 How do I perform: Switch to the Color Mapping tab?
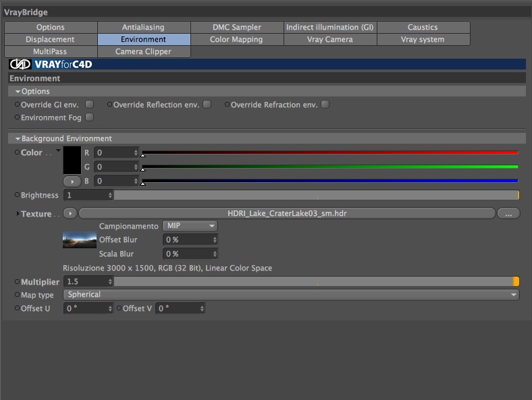coord(237,39)
